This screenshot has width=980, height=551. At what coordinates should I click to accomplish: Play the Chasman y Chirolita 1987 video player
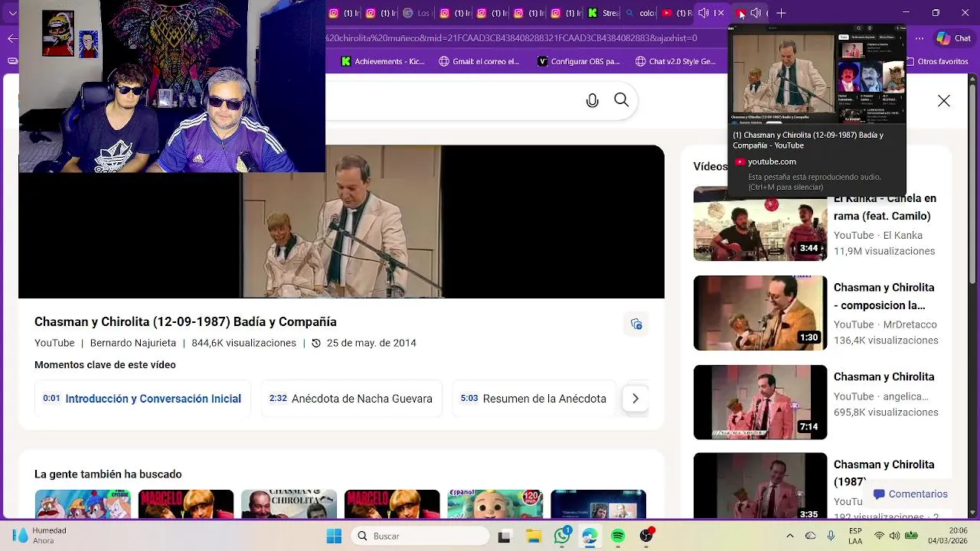tap(341, 221)
